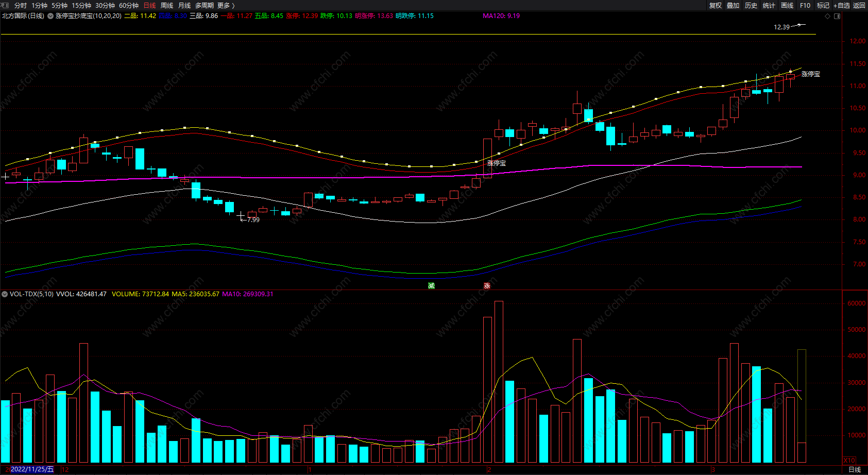
Task: Select the 60分钟 period tab
Action: coord(129,5)
